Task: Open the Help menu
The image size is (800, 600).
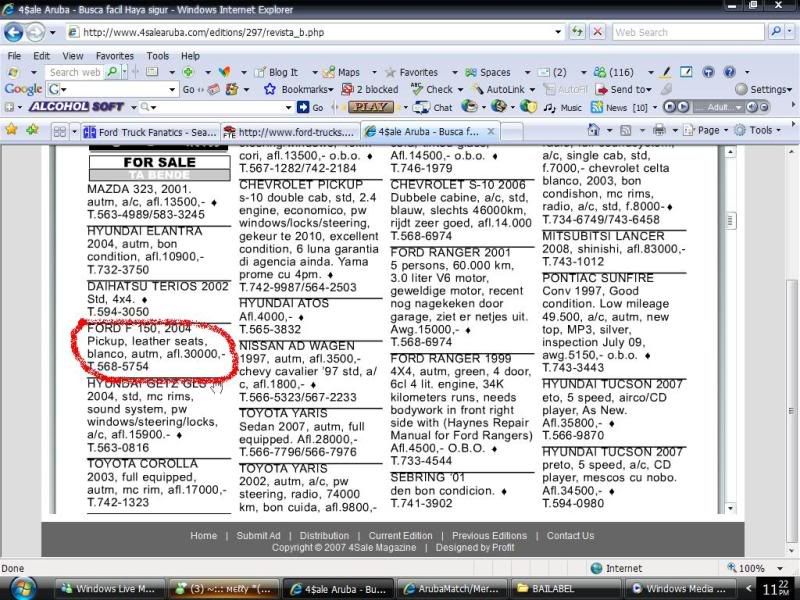Action: (190, 56)
